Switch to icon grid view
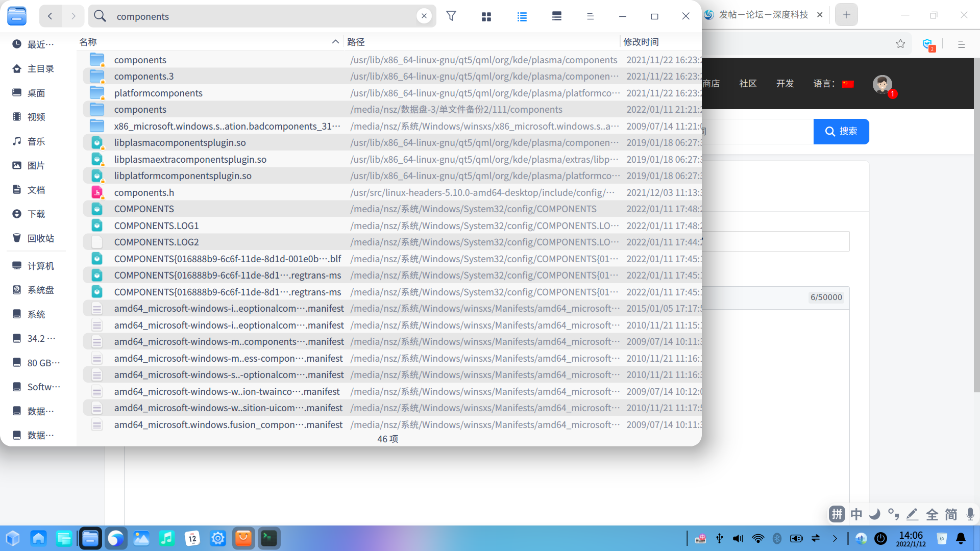This screenshot has height=551, width=980. 486,16
